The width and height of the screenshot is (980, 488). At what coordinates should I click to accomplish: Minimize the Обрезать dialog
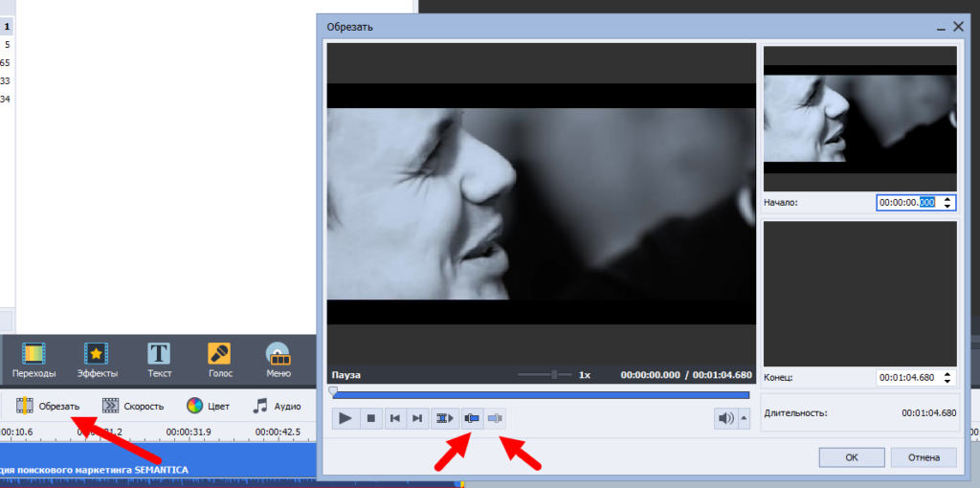(940, 28)
